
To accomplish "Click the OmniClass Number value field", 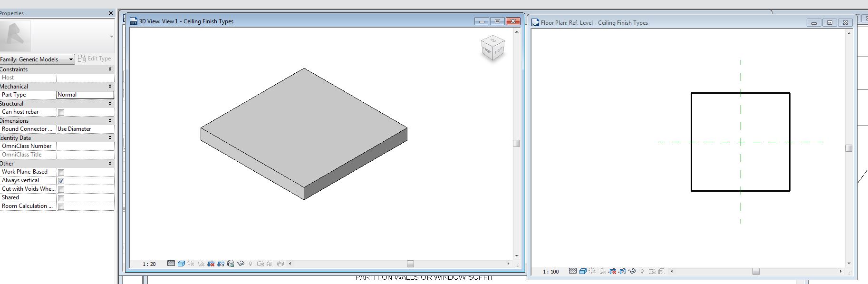I will [85, 146].
